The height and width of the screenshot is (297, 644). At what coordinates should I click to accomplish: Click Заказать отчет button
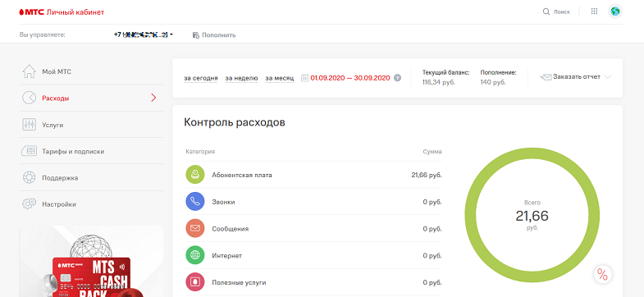click(577, 77)
